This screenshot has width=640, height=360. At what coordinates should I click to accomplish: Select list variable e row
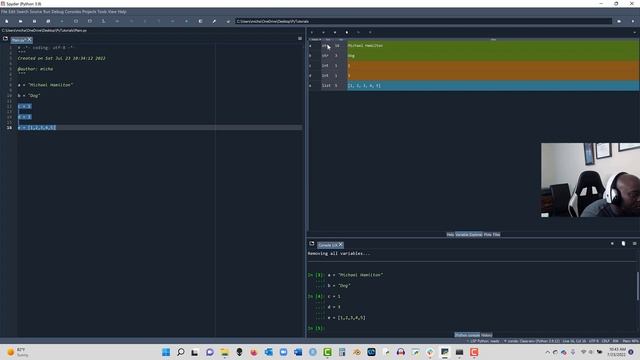473,86
